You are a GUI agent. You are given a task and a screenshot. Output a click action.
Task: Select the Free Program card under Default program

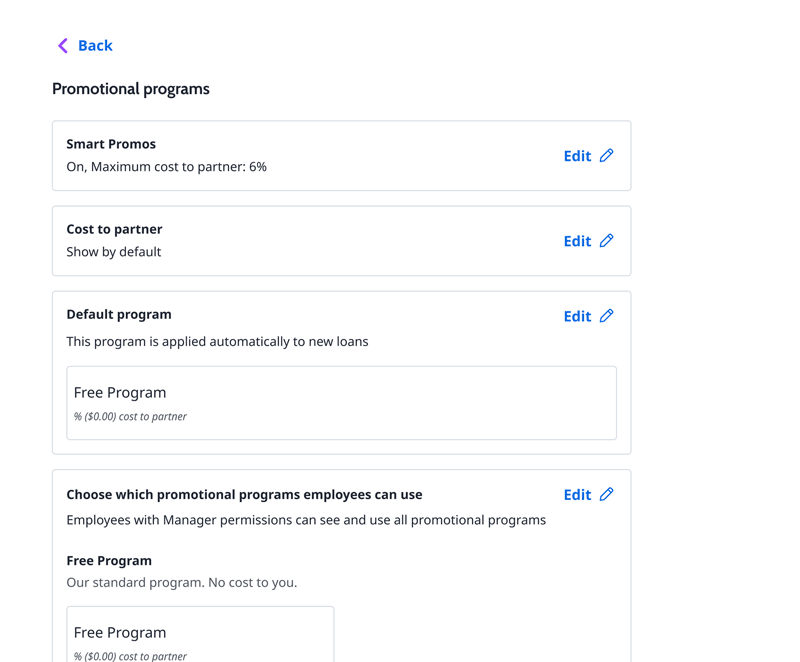pyautogui.click(x=341, y=402)
